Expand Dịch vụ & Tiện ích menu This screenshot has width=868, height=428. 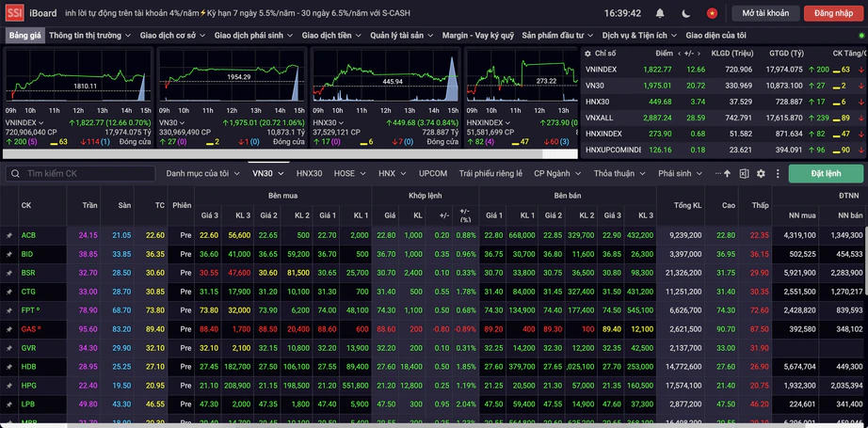(x=639, y=36)
